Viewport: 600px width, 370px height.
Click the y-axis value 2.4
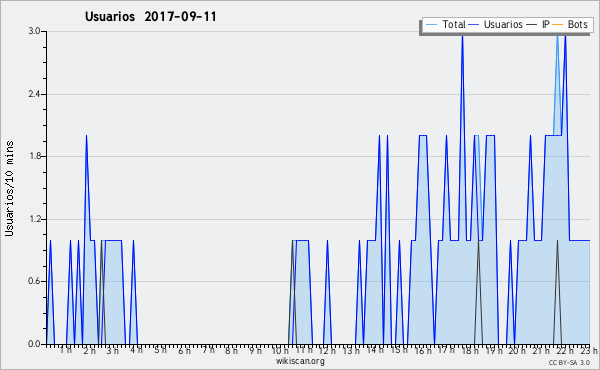click(34, 94)
